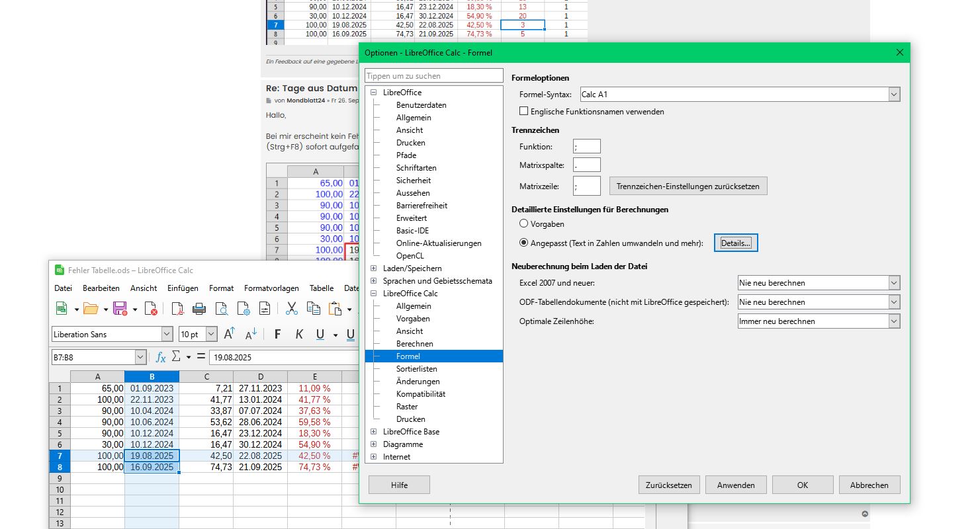
Task: Open the 'Optimale Zeilenhöhe' dropdown
Action: pyautogui.click(x=819, y=321)
